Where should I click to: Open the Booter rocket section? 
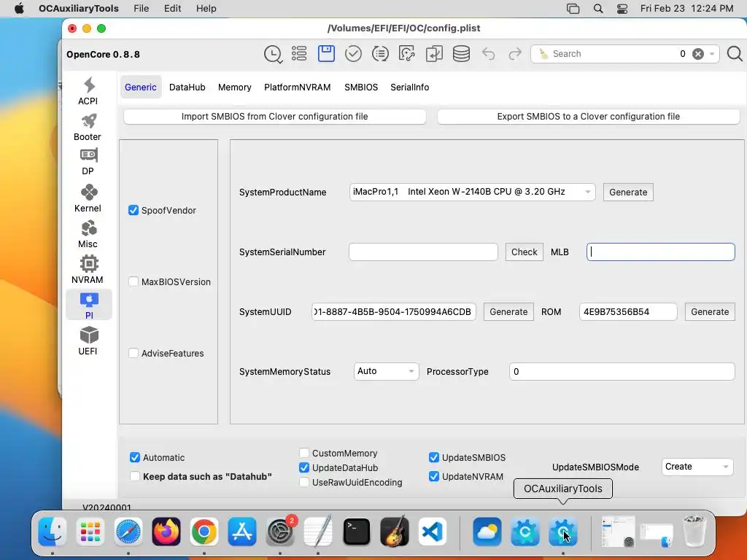click(88, 127)
